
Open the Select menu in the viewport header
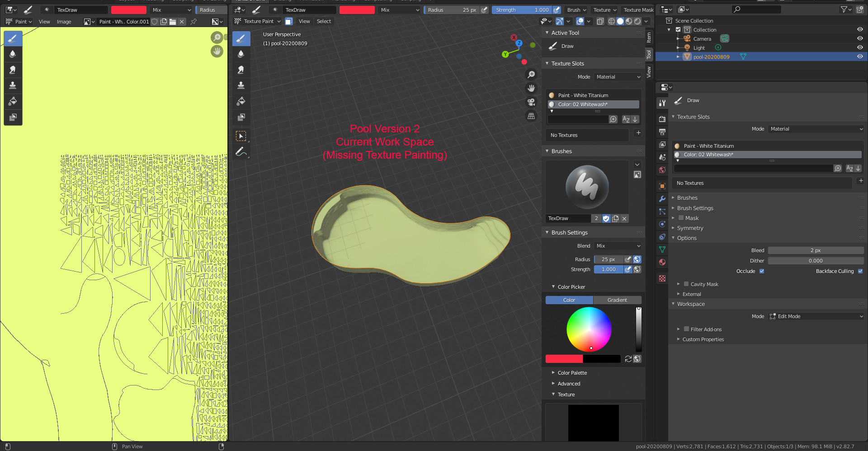(x=323, y=21)
